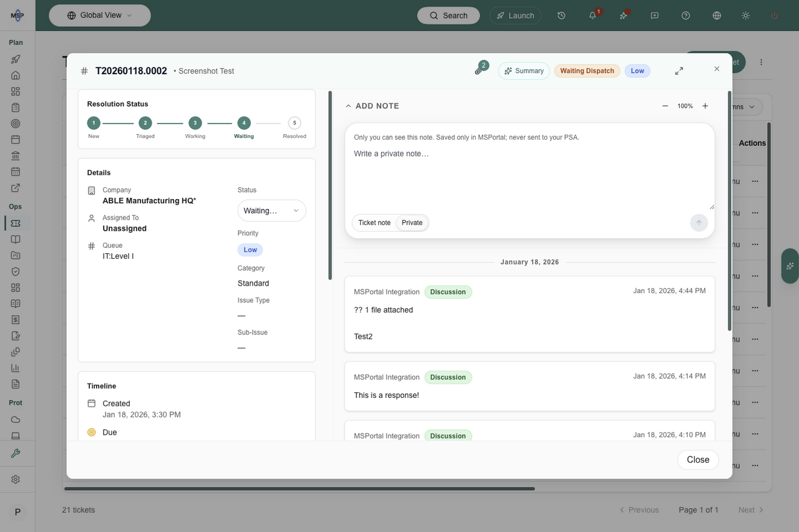
Task: Click the Summary button
Action: pyautogui.click(x=524, y=71)
